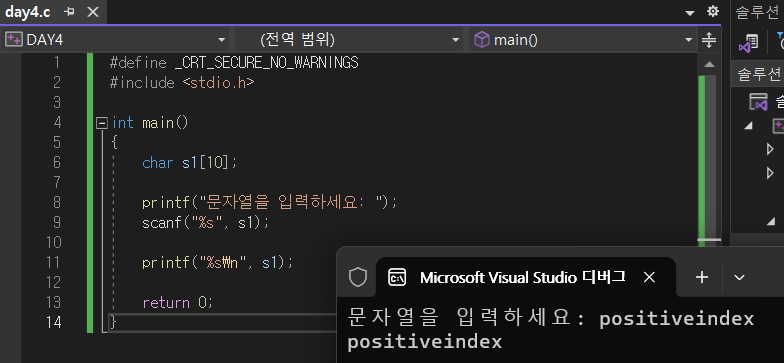Click the editor split-window icon
Viewport: 784px width, 363px height.
point(709,40)
